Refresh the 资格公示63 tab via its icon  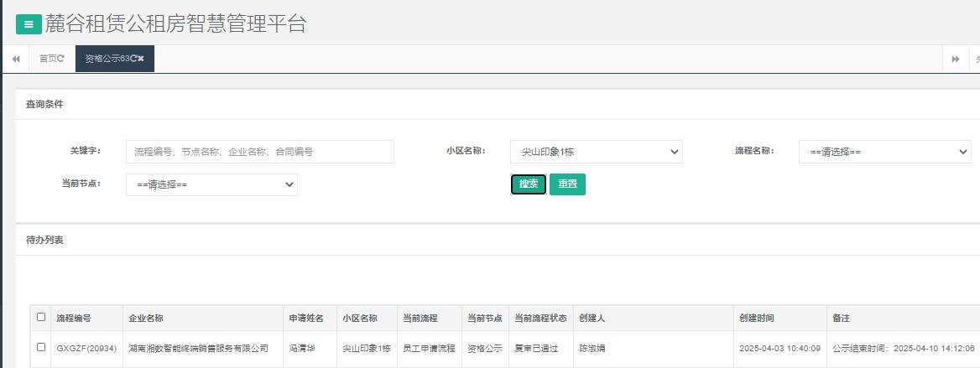[133, 59]
